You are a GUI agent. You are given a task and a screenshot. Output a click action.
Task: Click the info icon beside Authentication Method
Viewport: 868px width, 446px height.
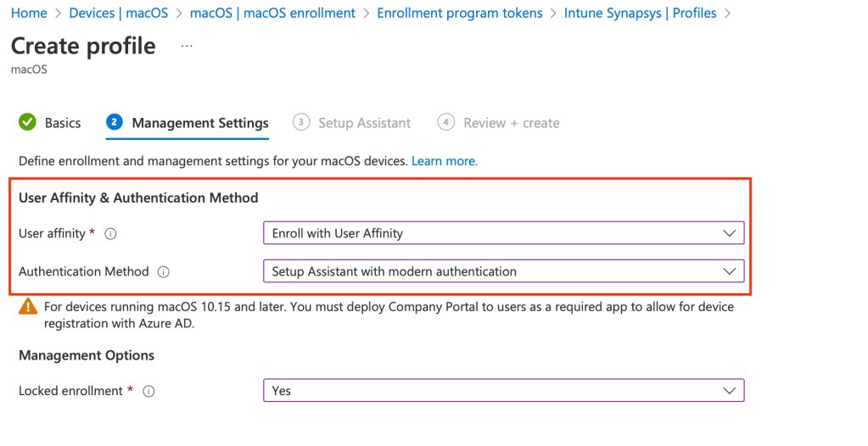click(164, 272)
